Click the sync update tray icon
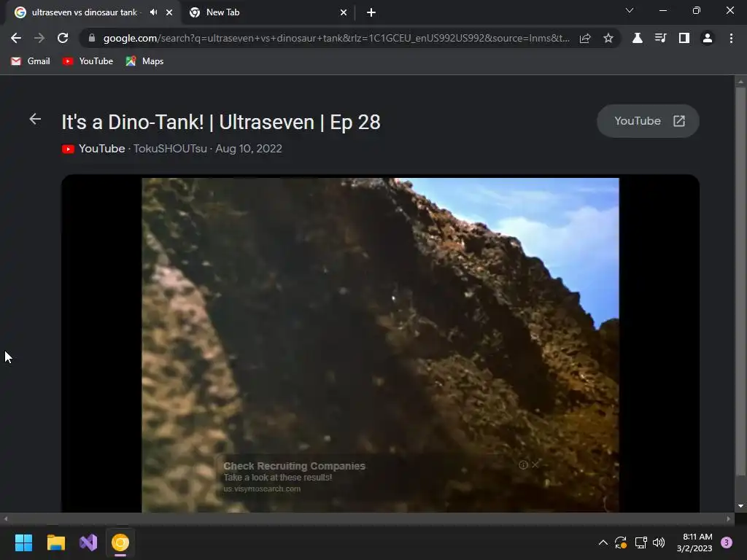Image resolution: width=747 pixels, height=560 pixels. click(620, 542)
